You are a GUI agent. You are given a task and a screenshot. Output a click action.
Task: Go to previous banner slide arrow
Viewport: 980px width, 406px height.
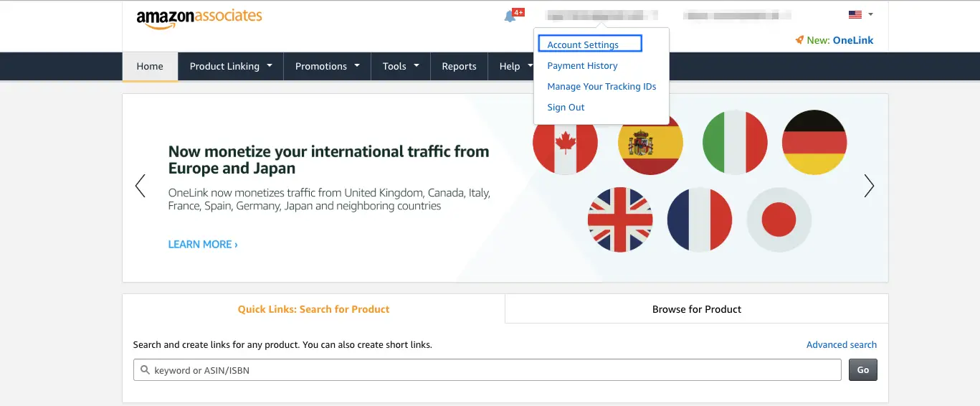[141, 186]
